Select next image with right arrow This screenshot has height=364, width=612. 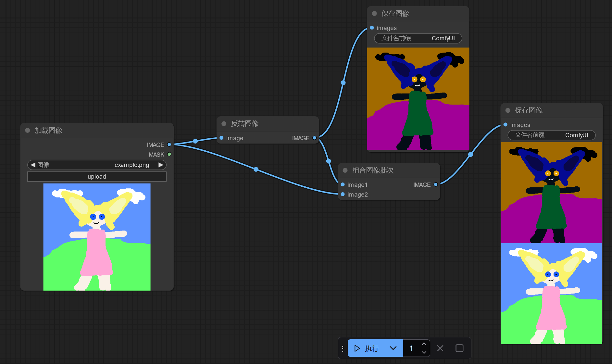pos(161,165)
